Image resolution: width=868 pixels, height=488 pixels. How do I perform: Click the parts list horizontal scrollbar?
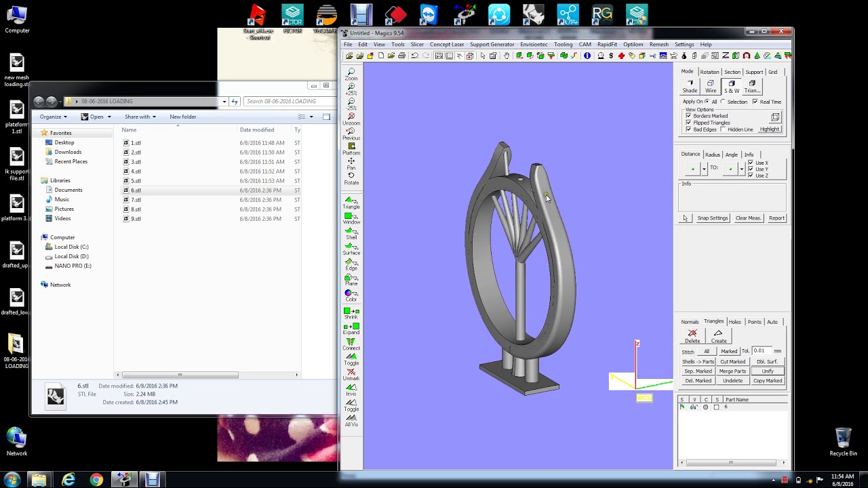(730, 463)
